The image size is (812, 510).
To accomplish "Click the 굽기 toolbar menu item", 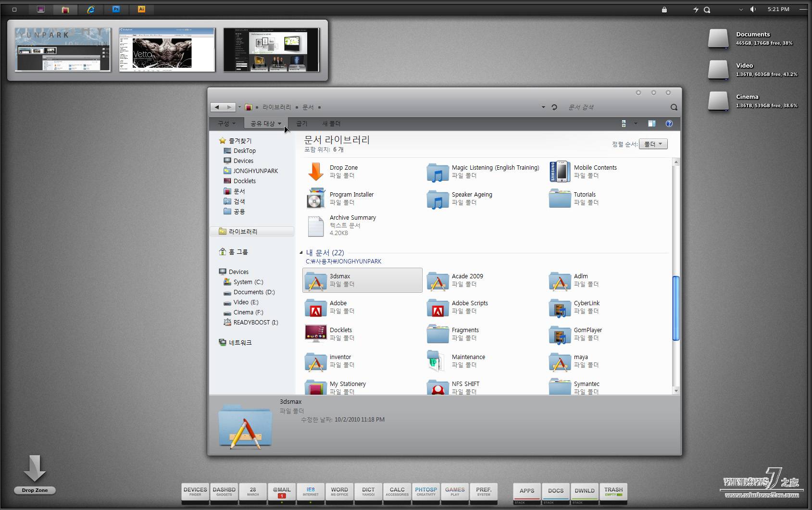I will pos(301,123).
